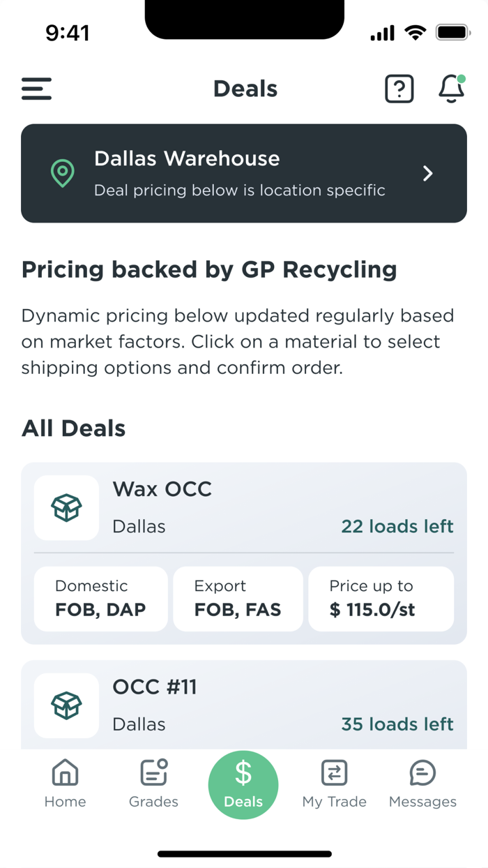Open Messages tab
The width and height of the screenshot is (488, 868).
pos(422,784)
